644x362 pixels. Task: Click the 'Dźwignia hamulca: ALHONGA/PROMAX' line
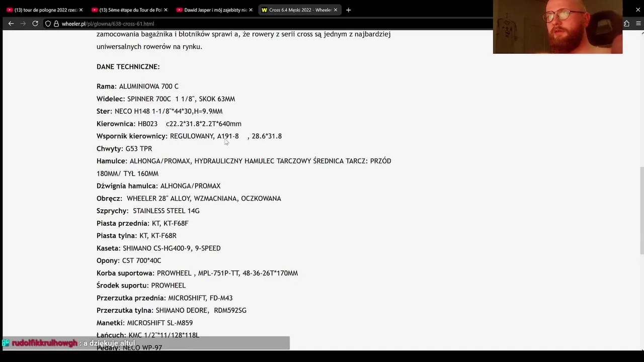[x=158, y=186]
